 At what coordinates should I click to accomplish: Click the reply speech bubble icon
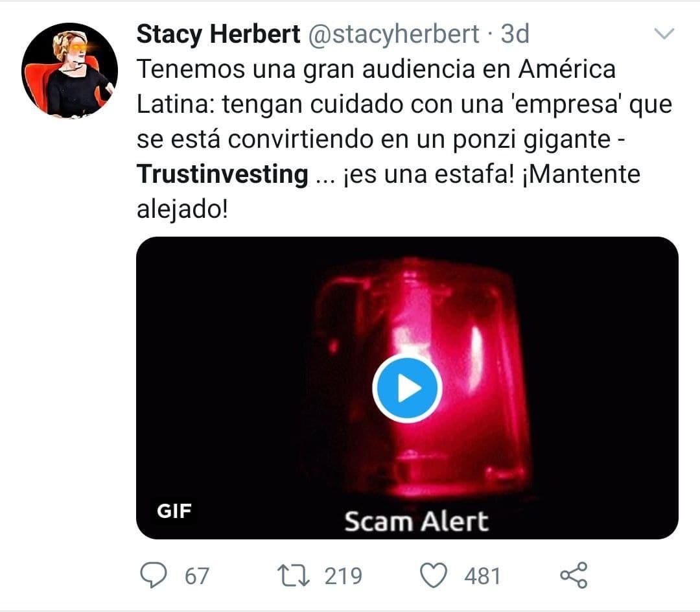pos(154,575)
